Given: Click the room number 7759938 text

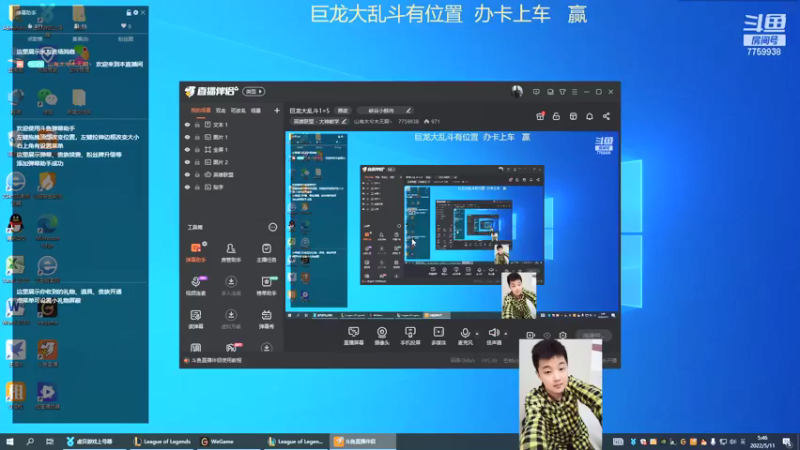Looking at the screenshot, I should pos(408,121).
